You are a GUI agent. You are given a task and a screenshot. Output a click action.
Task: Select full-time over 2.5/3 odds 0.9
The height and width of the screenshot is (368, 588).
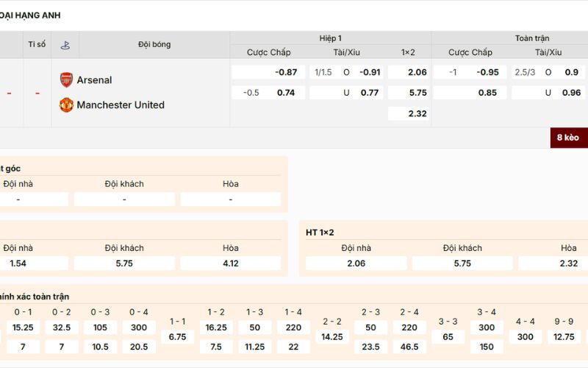click(548, 72)
